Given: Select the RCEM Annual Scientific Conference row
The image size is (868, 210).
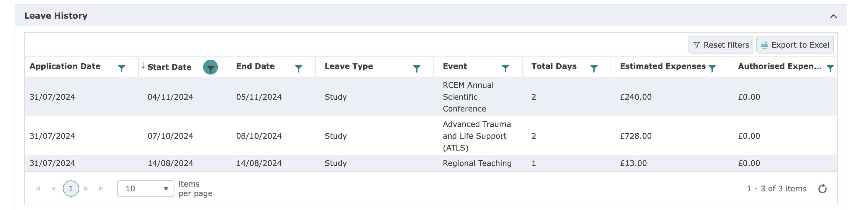Looking at the screenshot, I should (431, 97).
